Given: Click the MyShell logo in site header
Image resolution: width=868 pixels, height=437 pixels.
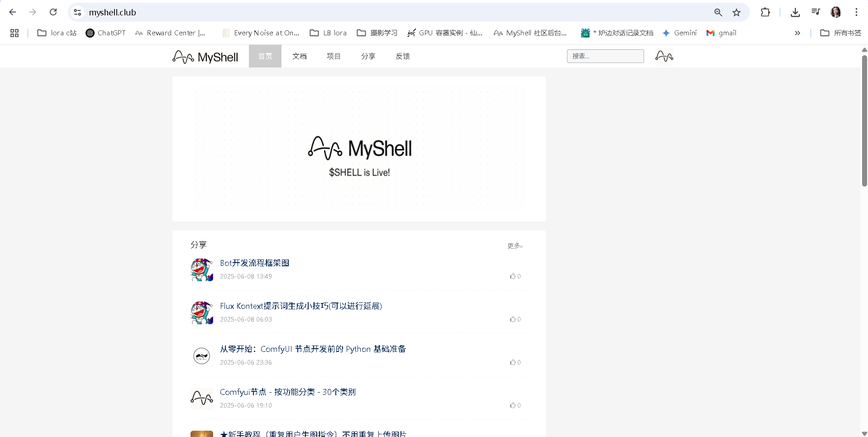Looking at the screenshot, I should tap(205, 57).
